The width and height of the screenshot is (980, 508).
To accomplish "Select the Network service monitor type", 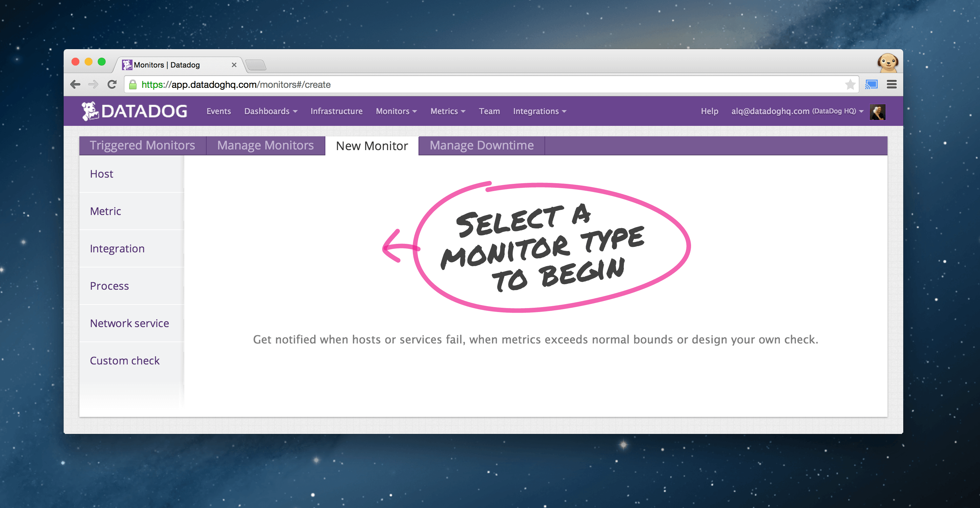I will click(x=129, y=323).
